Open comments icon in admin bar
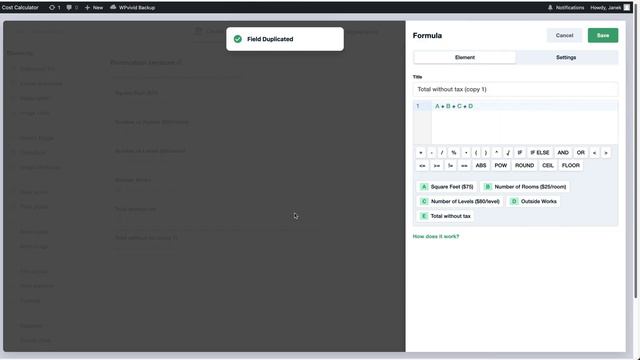 [69, 7]
